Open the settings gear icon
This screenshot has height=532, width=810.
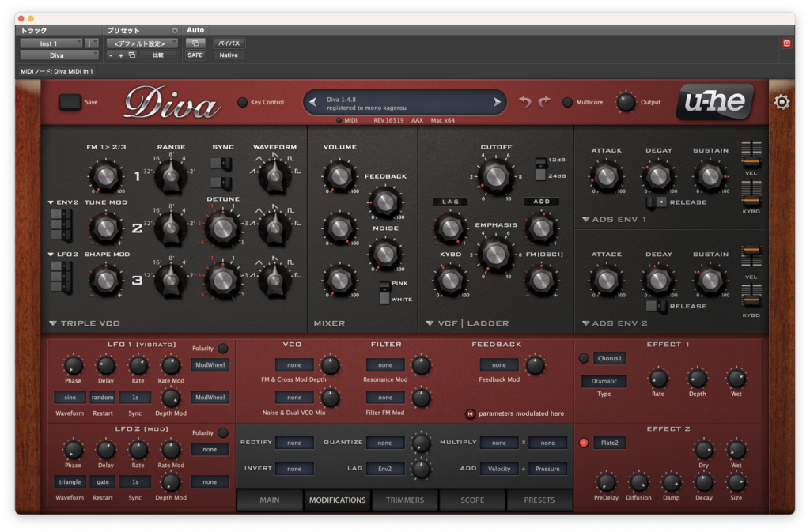782,102
